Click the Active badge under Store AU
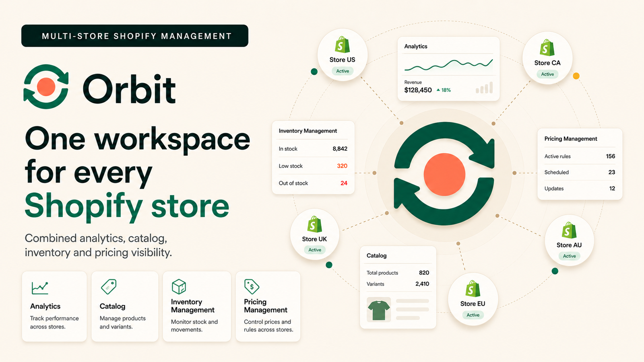 click(569, 256)
